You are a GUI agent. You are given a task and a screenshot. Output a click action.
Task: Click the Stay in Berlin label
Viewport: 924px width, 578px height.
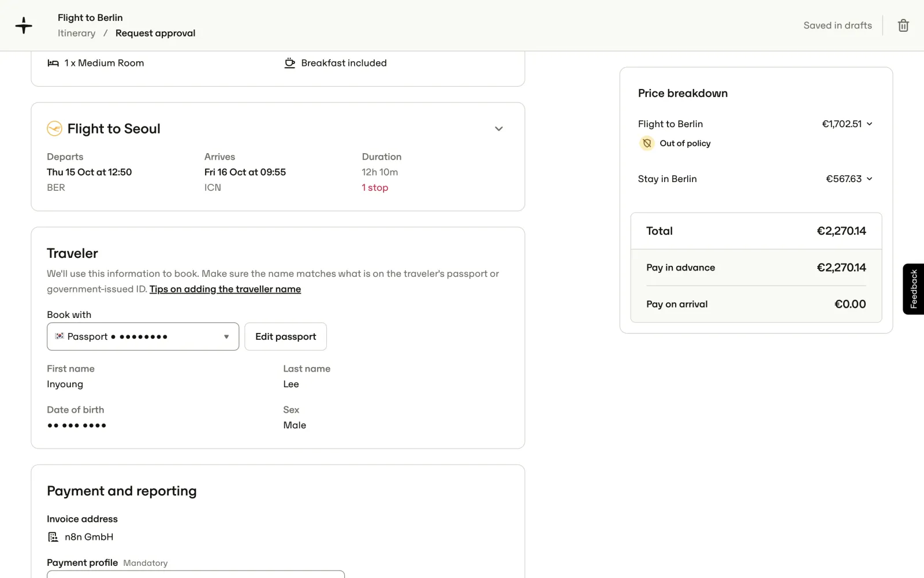click(667, 179)
